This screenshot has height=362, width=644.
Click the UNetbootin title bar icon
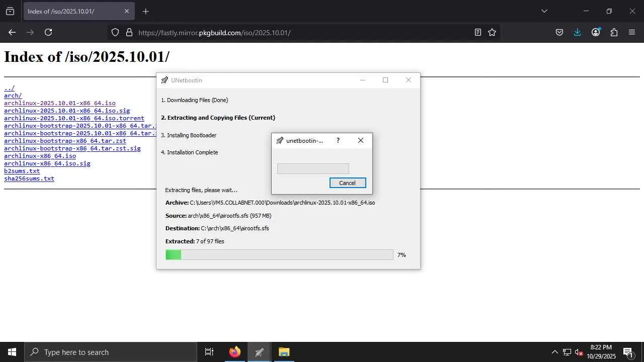tap(165, 80)
